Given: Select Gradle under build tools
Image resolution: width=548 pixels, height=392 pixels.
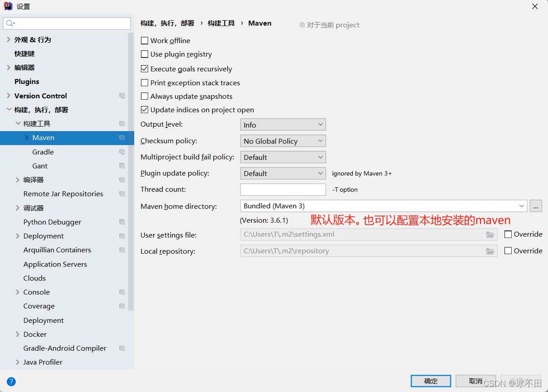Looking at the screenshot, I should [43, 152].
